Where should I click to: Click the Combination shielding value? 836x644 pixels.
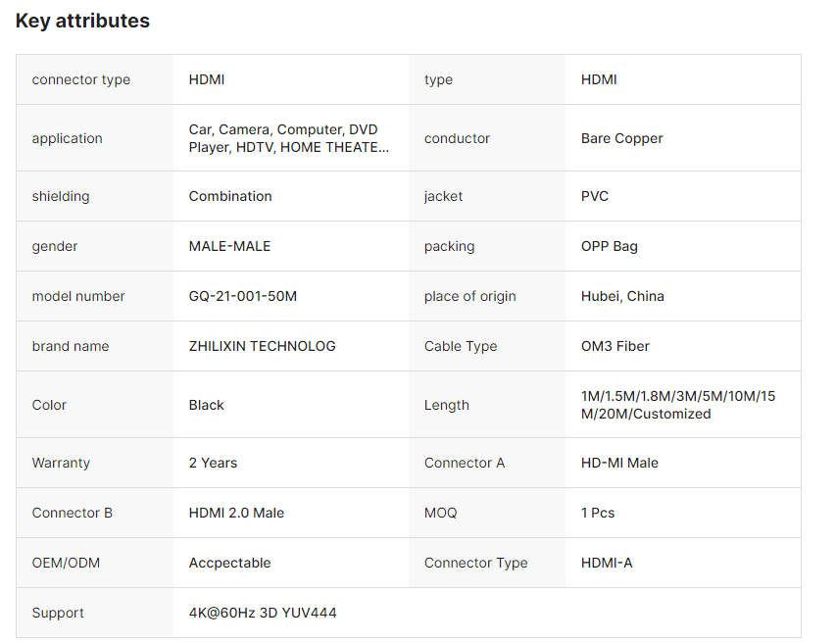coord(230,196)
